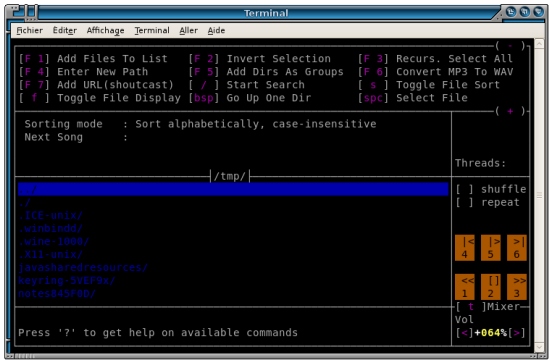Enable the repeat checkbox
Image resolution: width=550 pixels, height=360 pixels.
point(464,202)
